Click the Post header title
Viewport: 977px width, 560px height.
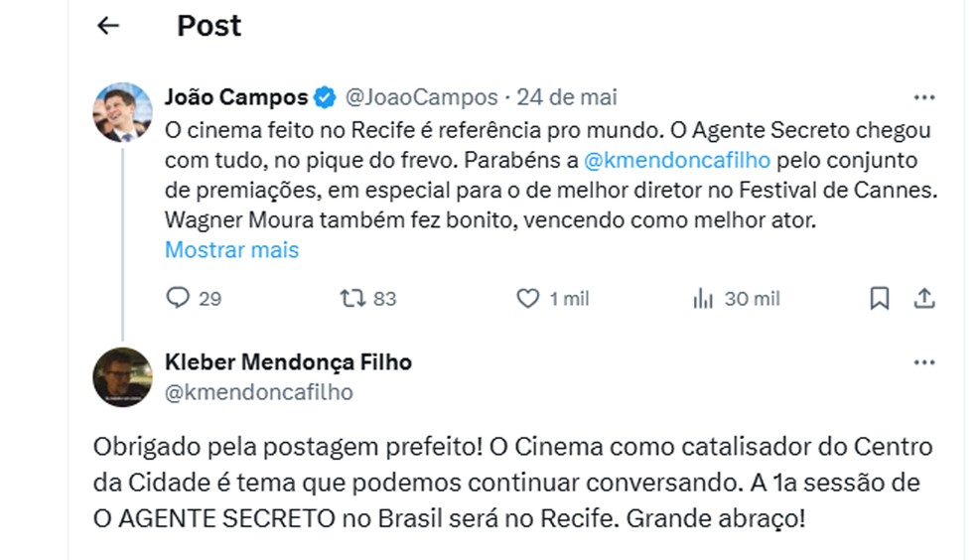[209, 27]
